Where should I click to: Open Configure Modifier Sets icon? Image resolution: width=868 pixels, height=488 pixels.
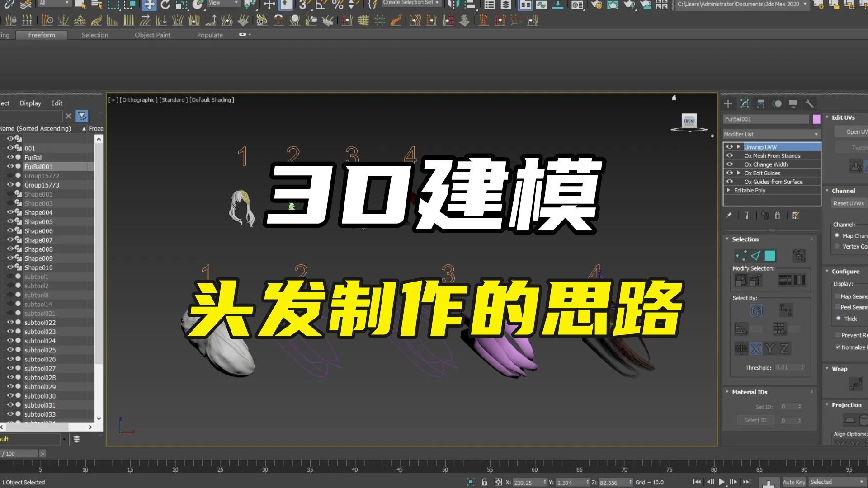[x=795, y=216]
